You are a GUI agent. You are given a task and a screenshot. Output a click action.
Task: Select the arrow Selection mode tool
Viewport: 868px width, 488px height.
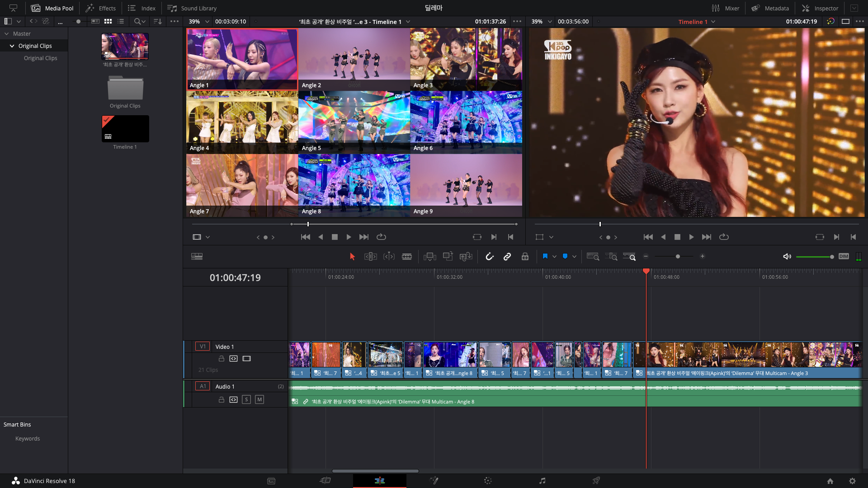point(352,257)
